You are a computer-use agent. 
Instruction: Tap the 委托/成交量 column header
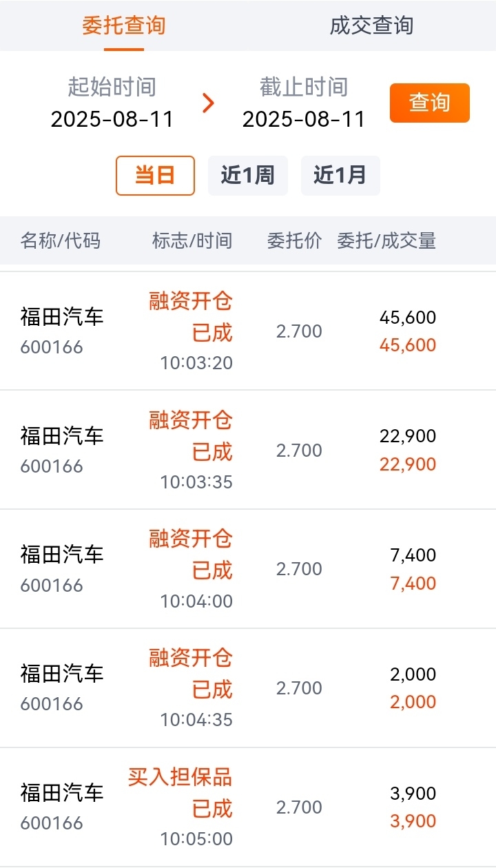pyautogui.click(x=386, y=240)
